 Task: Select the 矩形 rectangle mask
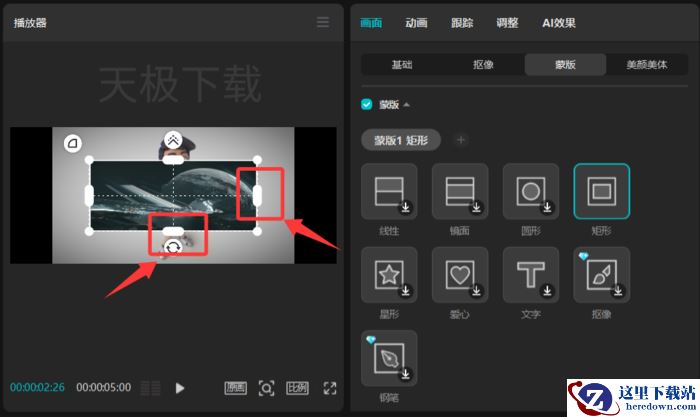coord(601,191)
